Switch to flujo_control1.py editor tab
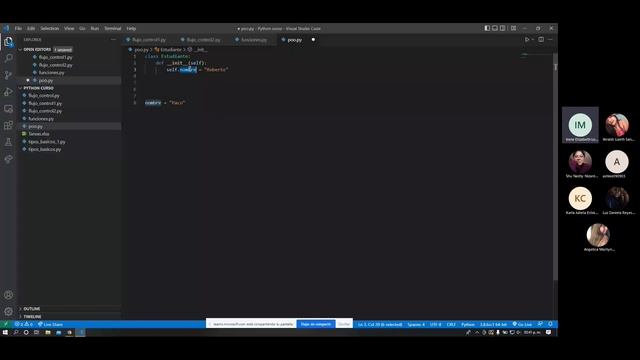Image resolution: width=640 pixels, height=360 pixels. [x=149, y=40]
